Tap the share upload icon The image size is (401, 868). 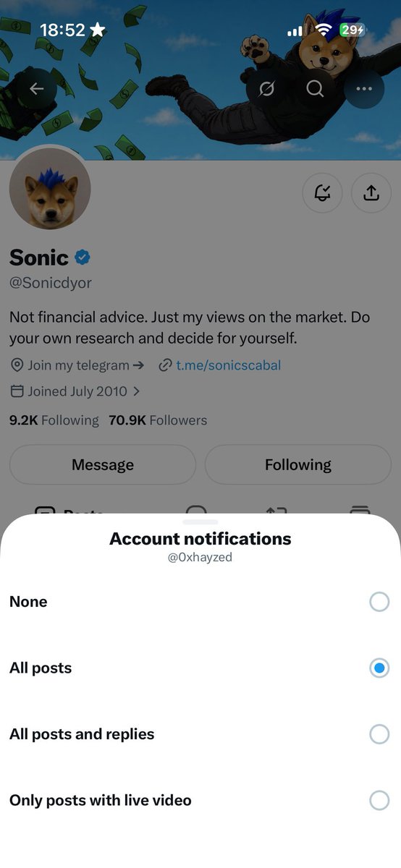click(x=371, y=193)
